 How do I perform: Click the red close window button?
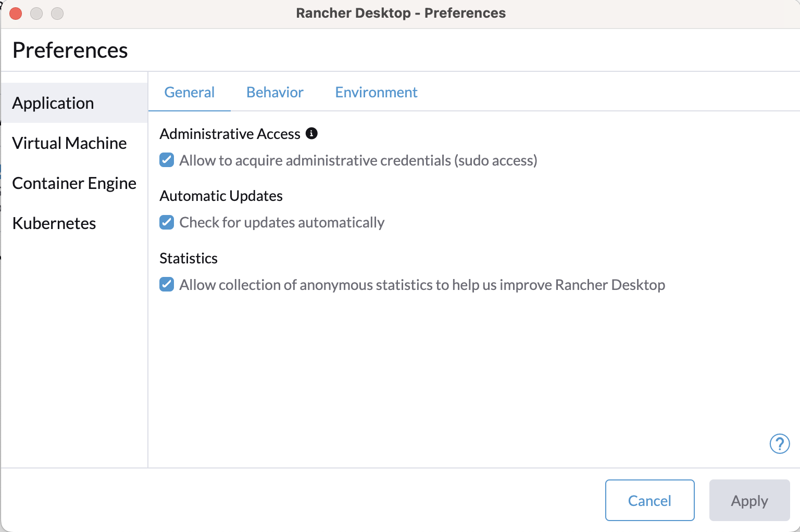tap(16, 14)
